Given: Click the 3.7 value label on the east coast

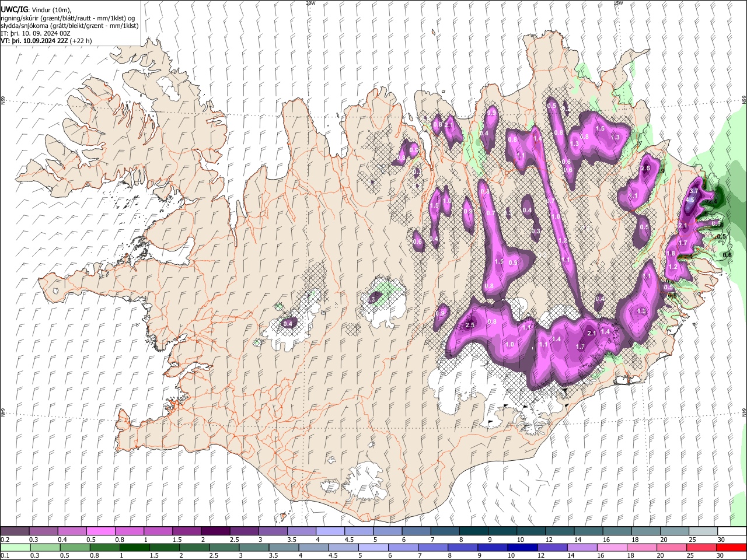Looking at the screenshot, I should click(x=694, y=191).
